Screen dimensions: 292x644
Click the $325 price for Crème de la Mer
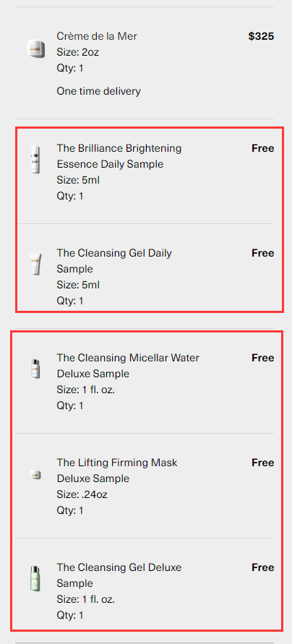pyautogui.click(x=261, y=36)
